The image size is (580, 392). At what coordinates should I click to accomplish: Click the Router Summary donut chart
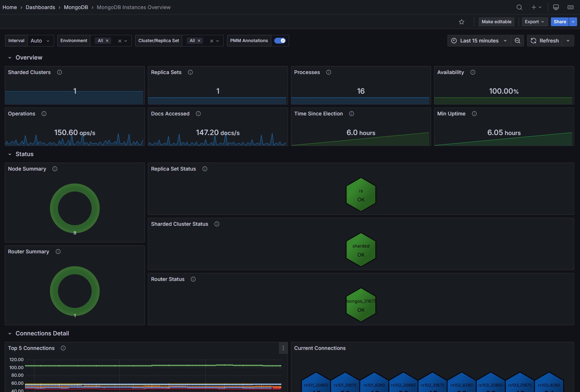coord(75,291)
